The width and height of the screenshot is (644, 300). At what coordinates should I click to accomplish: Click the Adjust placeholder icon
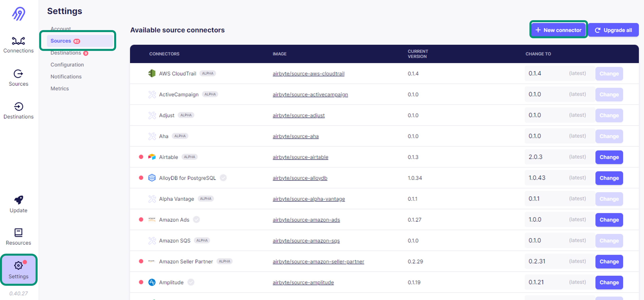[152, 115]
